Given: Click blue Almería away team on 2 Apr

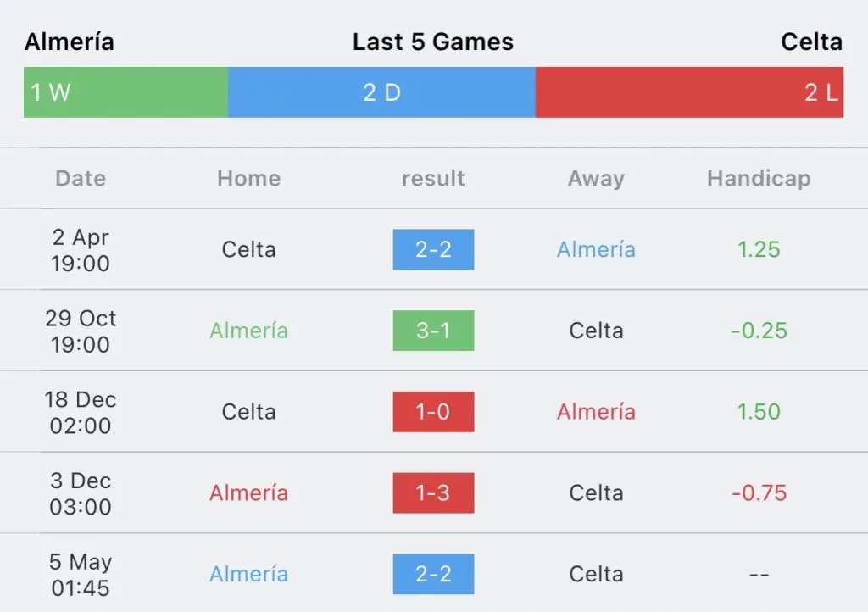Looking at the screenshot, I should click(596, 249).
